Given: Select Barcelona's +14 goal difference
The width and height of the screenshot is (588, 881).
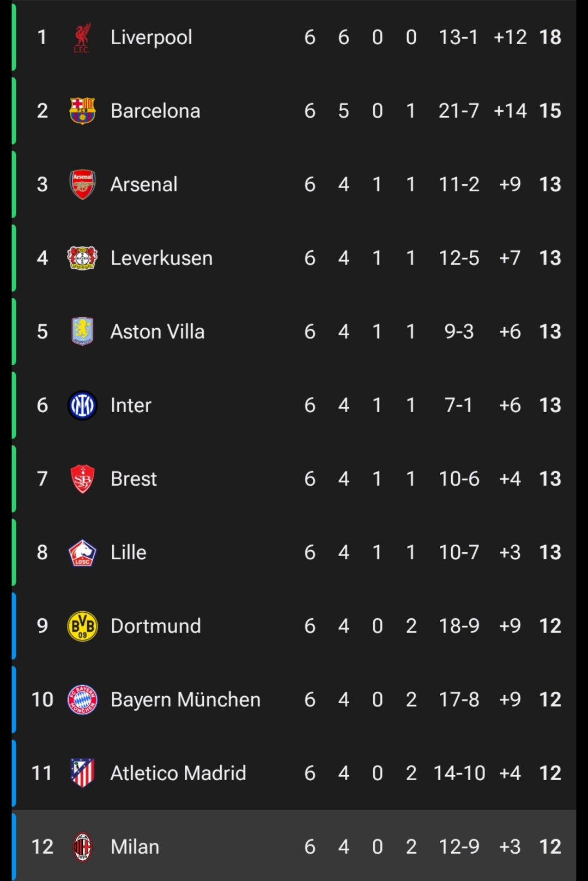Looking at the screenshot, I should (510, 111).
